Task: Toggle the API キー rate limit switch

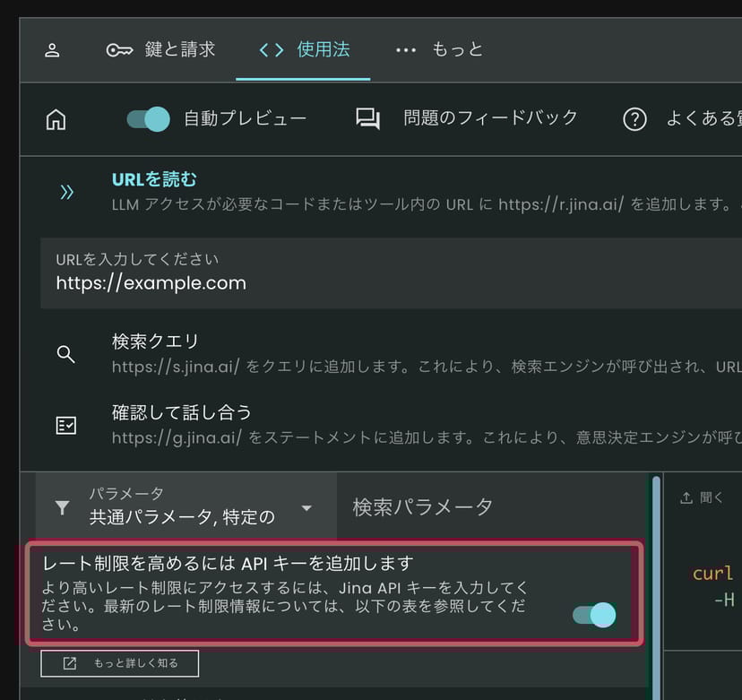Action: (x=594, y=614)
